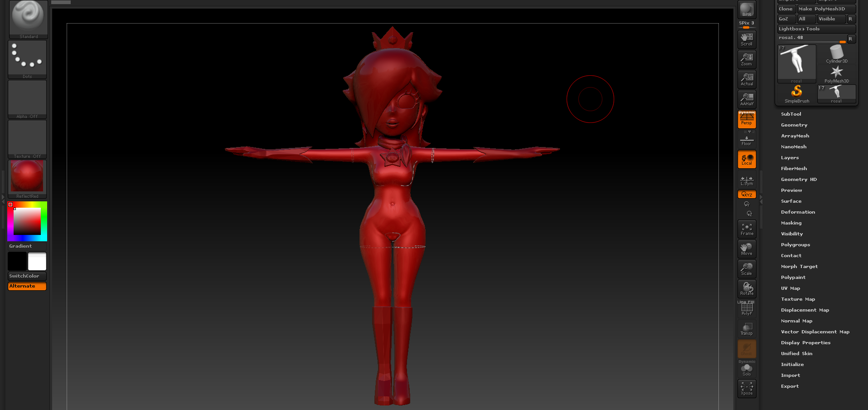Screen dimensions: 868x410
Task: Click the Make PolyMesh3D button
Action: pyautogui.click(x=826, y=9)
